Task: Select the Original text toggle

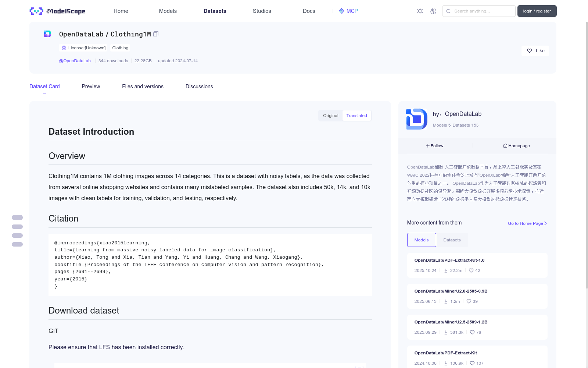Action: 330,116
